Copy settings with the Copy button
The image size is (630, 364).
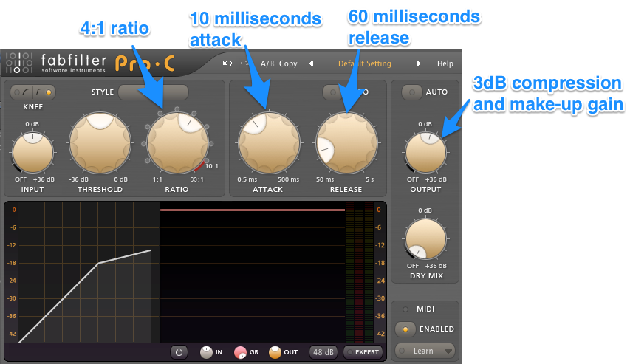coord(288,63)
